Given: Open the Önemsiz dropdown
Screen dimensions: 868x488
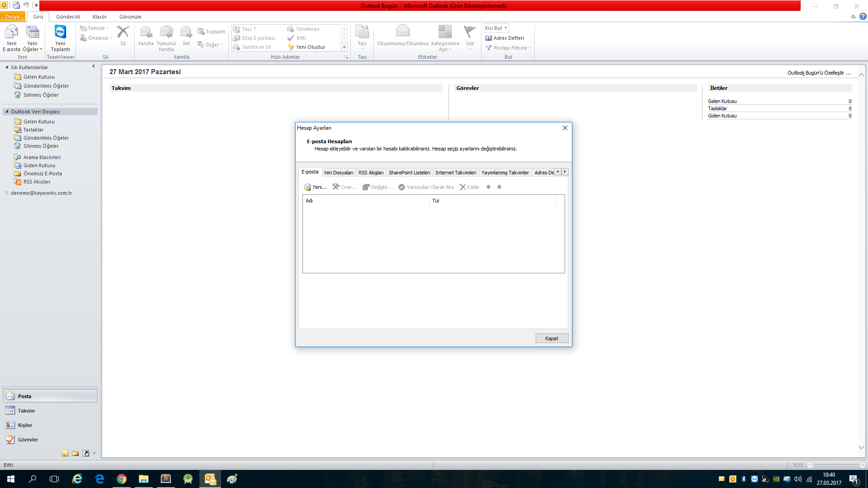Looking at the screenshot, I should click(x=96, y=38).
